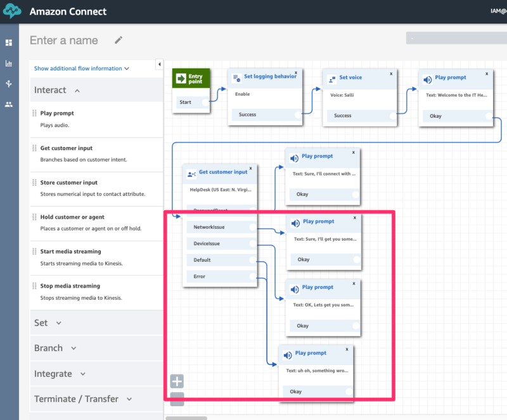Open the Set logging behavior block title
The height and width of the screenshot is (420, 507).
click(271, 76)
